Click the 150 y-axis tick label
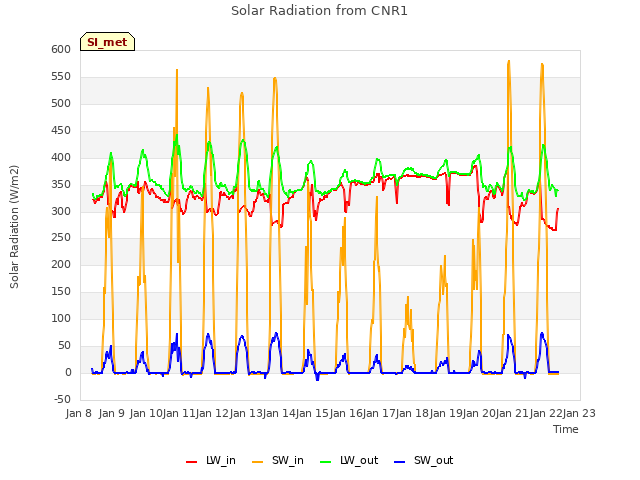The width and height of the screenshot is (640, 480). [x=61, y=291]
